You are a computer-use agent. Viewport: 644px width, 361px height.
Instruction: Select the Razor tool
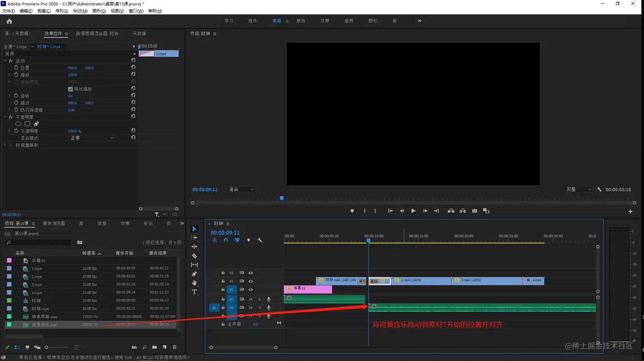(x=195, y=256)
